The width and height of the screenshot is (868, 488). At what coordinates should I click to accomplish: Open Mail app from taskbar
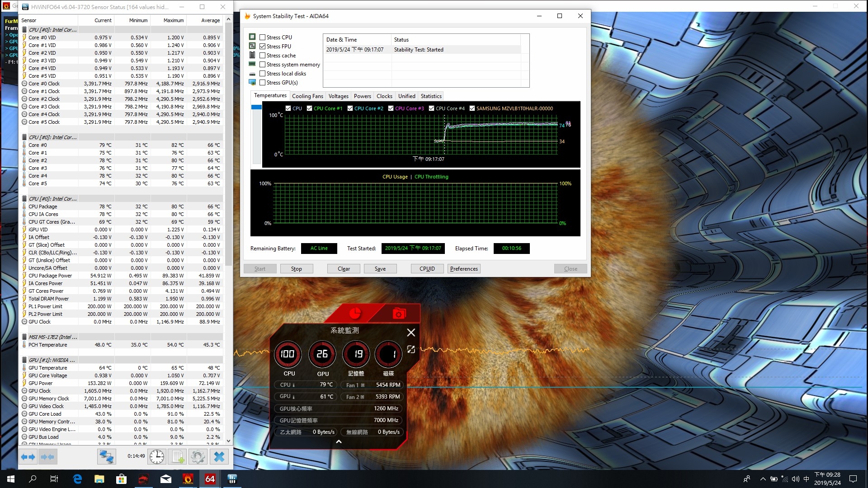166,479
